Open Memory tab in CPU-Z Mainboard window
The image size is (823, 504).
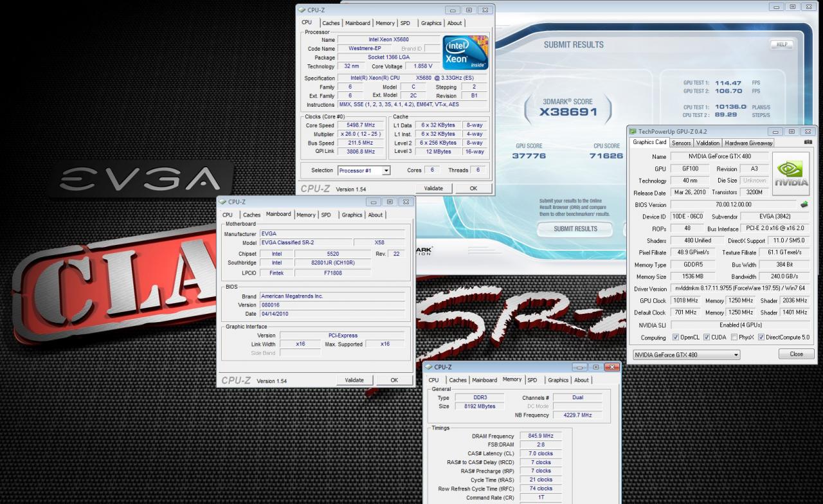tap(306, 215)
